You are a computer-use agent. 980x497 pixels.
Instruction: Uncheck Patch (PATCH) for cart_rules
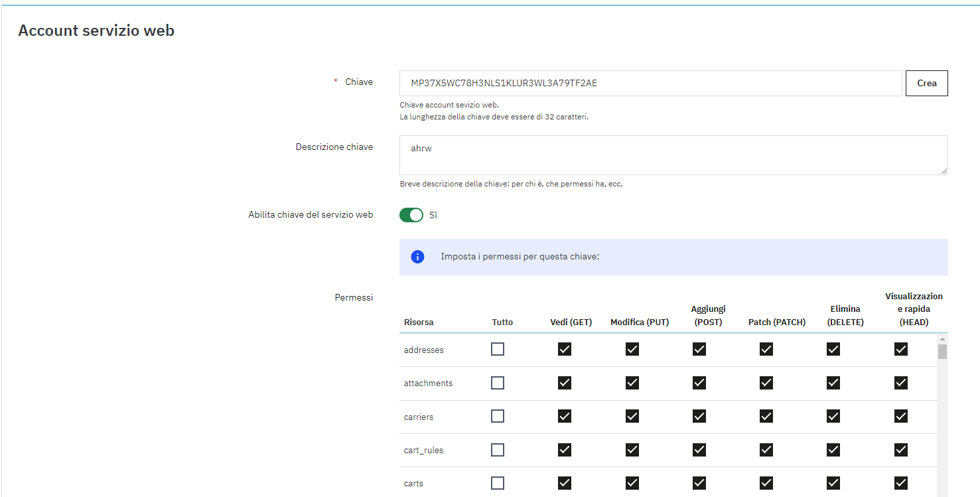point(766,450)
